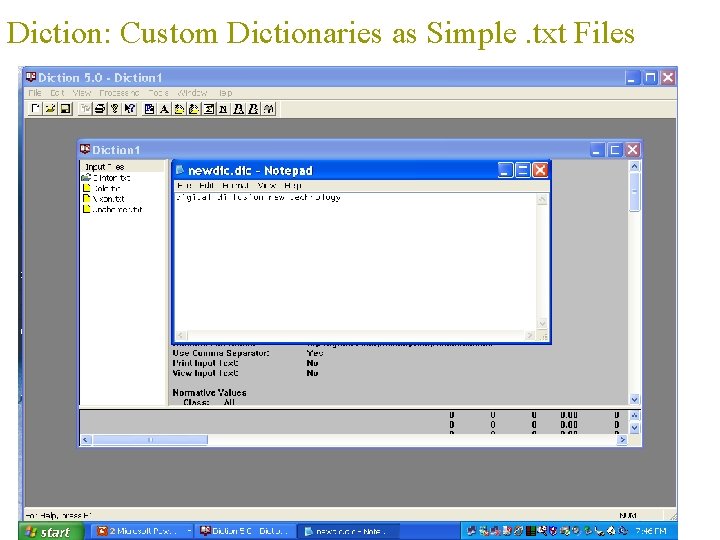The image size is (720, 540).
Task: Minimize the Notepad window
Action: (x=505, y=170)
